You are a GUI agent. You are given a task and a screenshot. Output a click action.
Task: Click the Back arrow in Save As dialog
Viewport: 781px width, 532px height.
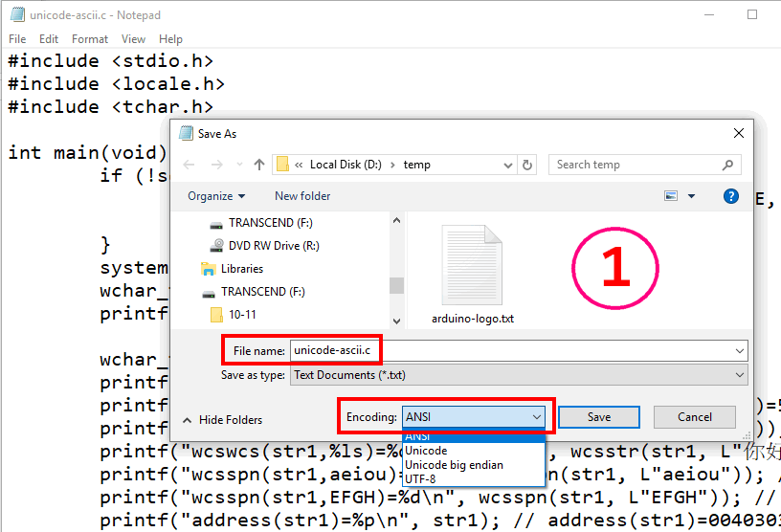[189, 165]
